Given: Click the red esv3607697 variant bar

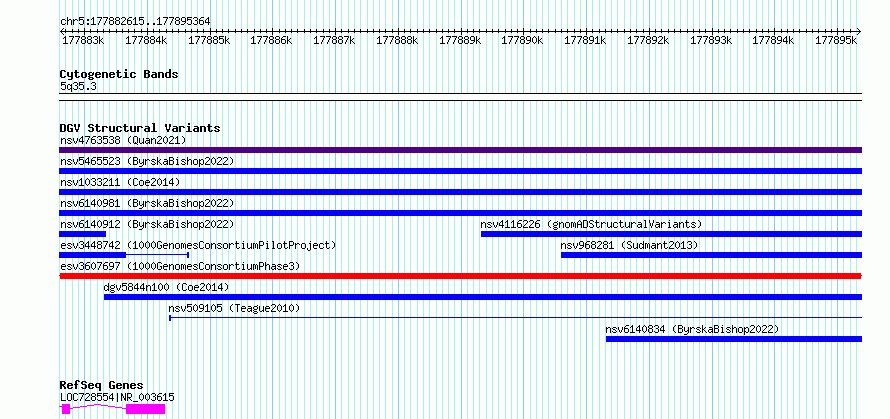Looking at the screenshot, I should tap(460, 276).
